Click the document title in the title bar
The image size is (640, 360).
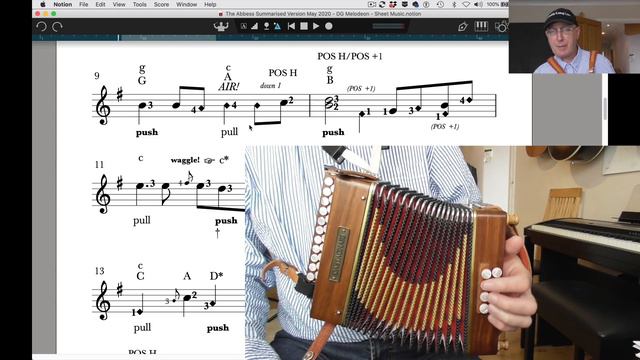(323, 14)
